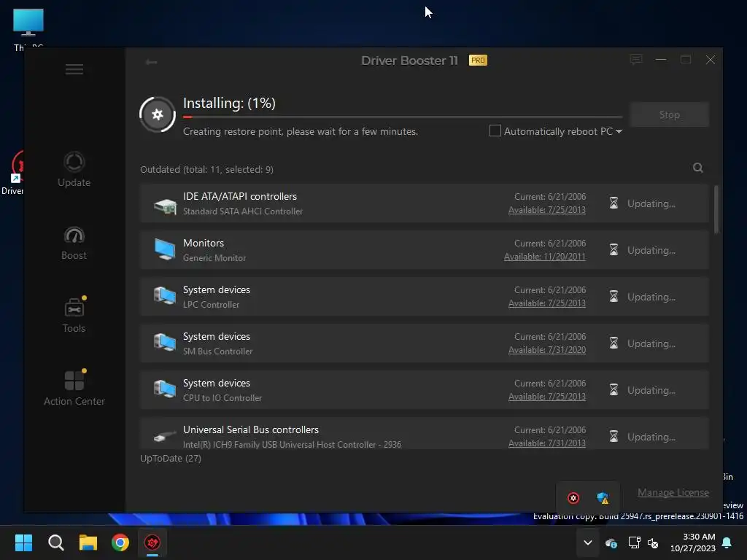Screen dimensions: 747x560
Task: Click the Universal Serial Bus controllers icon
Action: pos(165,436)
